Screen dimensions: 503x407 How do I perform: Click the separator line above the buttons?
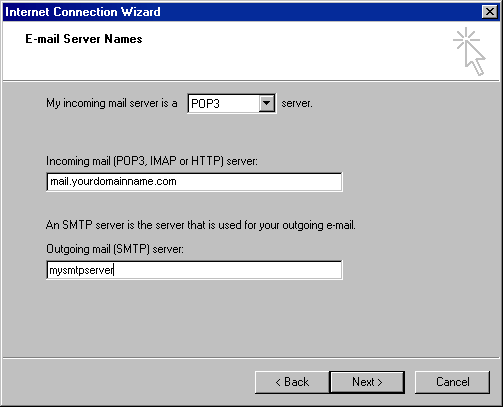pos(251,358)
